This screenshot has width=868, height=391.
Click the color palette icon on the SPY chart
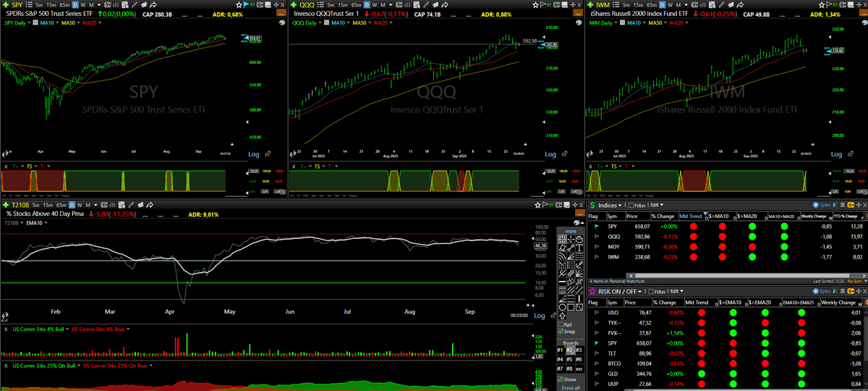(x=282, y=22)
